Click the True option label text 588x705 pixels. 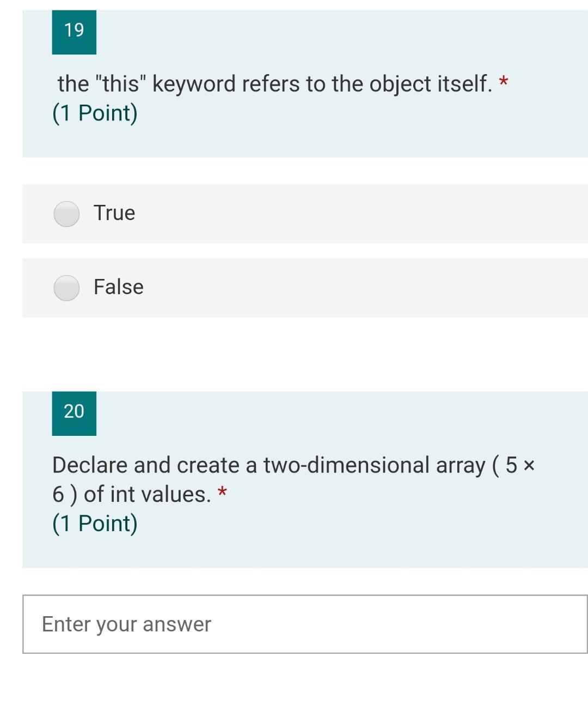pyautogui.click(x=114, y=213)
